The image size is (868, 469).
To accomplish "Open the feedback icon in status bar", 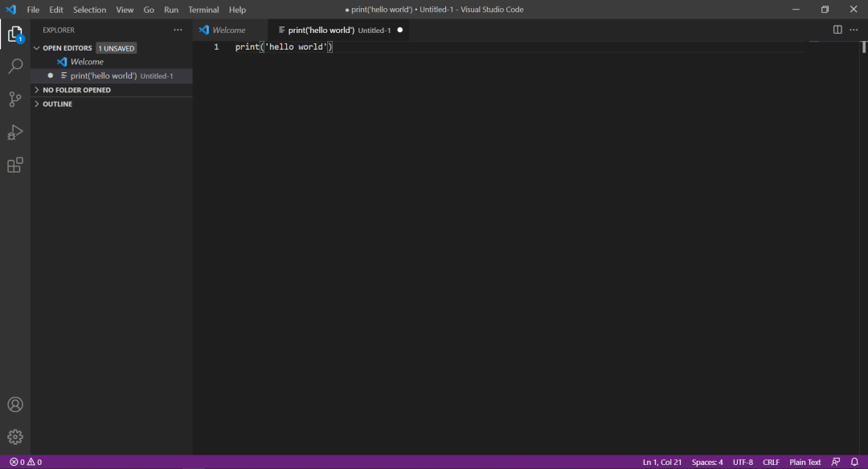I will pyautogui.click(x=836, y=462).
